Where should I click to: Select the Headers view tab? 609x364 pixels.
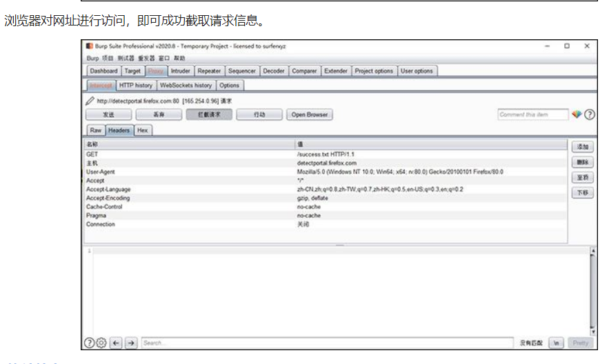119,130
